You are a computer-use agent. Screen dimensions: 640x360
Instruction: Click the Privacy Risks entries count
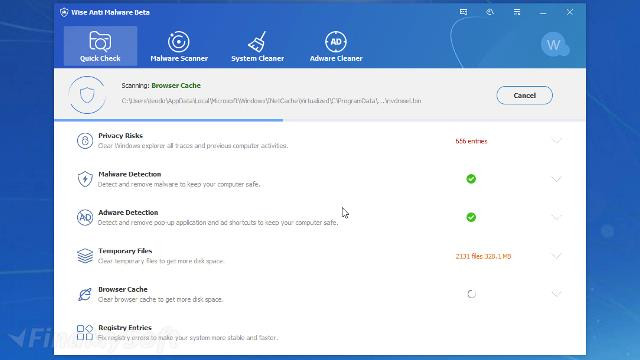point(471,141)
